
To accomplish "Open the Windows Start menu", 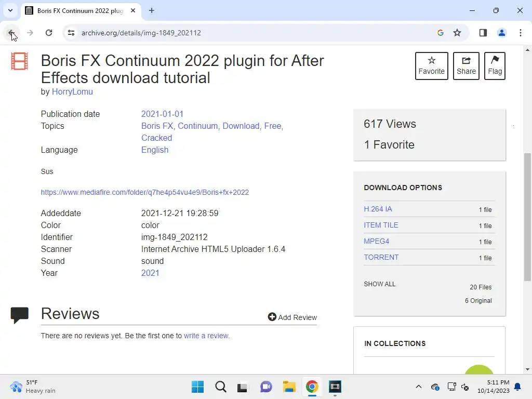I will click(x=197, y=387).
